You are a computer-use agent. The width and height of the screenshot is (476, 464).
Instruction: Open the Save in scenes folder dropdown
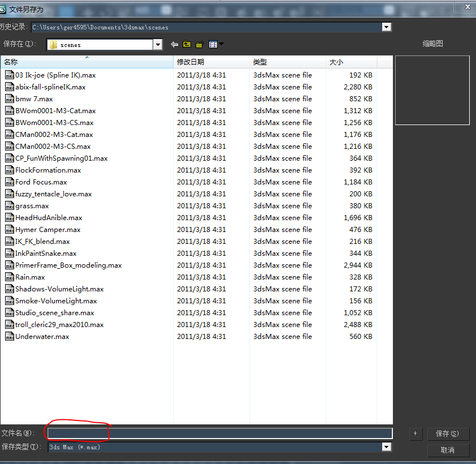click(x=158, y=45)
